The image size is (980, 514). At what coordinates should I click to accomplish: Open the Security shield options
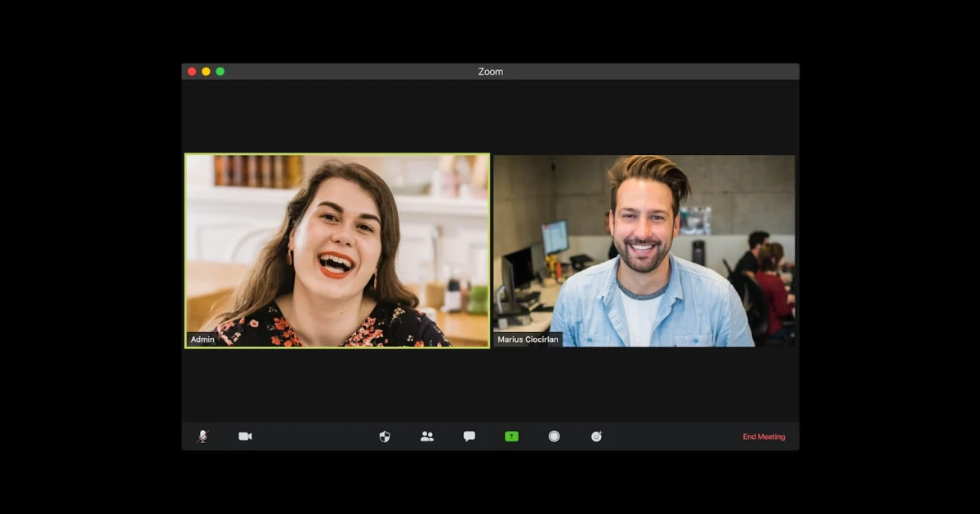384,436
